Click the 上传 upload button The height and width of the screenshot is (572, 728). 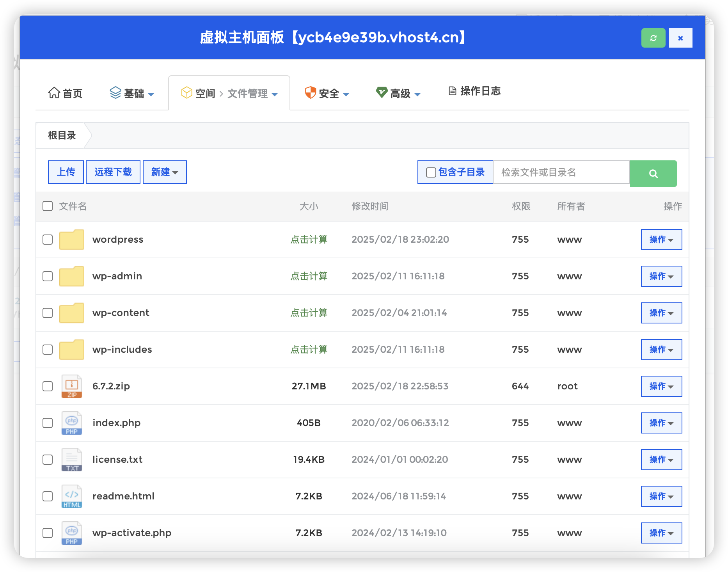66,172
